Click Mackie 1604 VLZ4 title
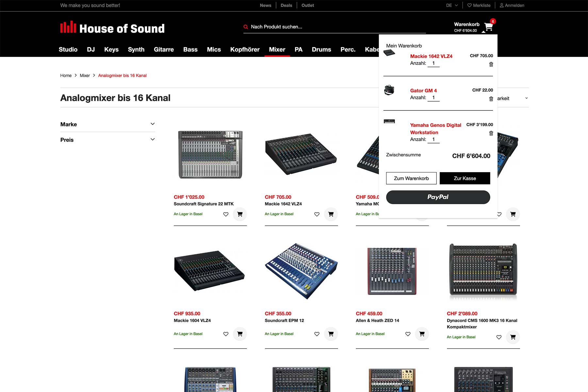Screen dimensions: 588x392 pyautogui.click(x=192, y=320)
